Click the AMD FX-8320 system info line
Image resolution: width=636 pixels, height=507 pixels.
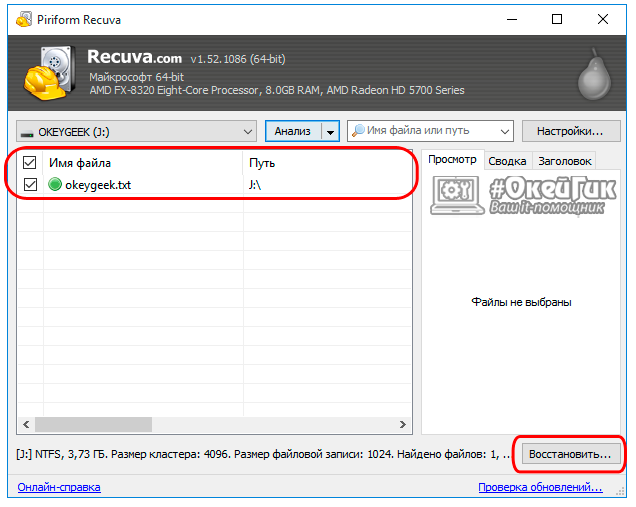(x=277, y=90)
